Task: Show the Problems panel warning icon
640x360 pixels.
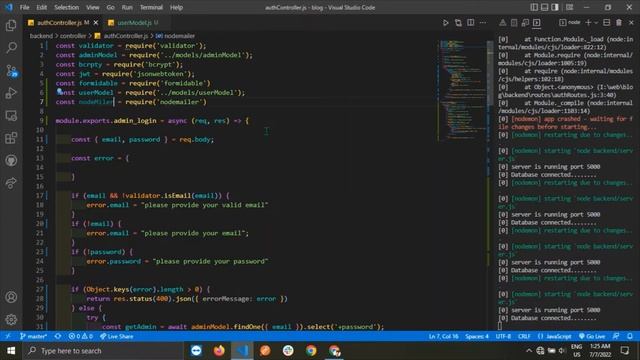Action: [503, 23]
